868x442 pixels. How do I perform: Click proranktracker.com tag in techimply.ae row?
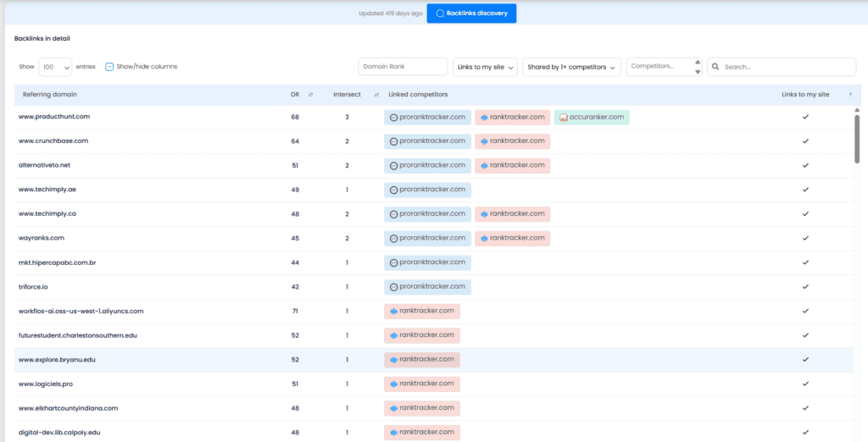(x=427, y=190)
